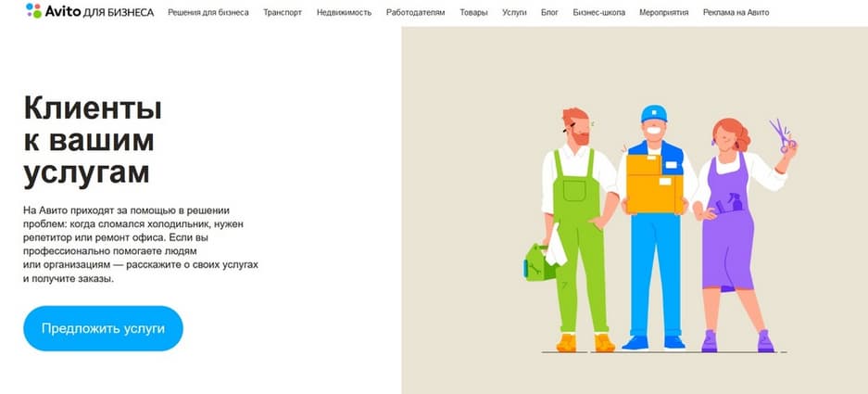Visit the Блог link
This screenshot has height=394, width=868.
[549, 12]
